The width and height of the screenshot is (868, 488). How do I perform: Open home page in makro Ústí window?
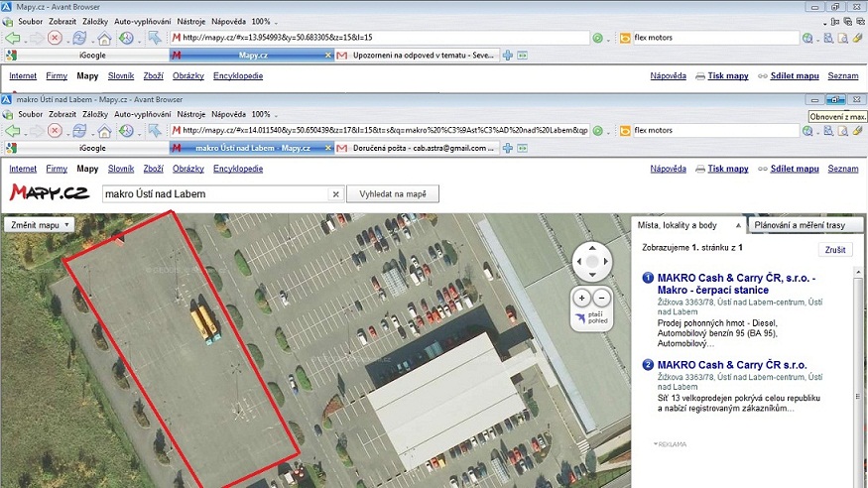tap(104, 131)
